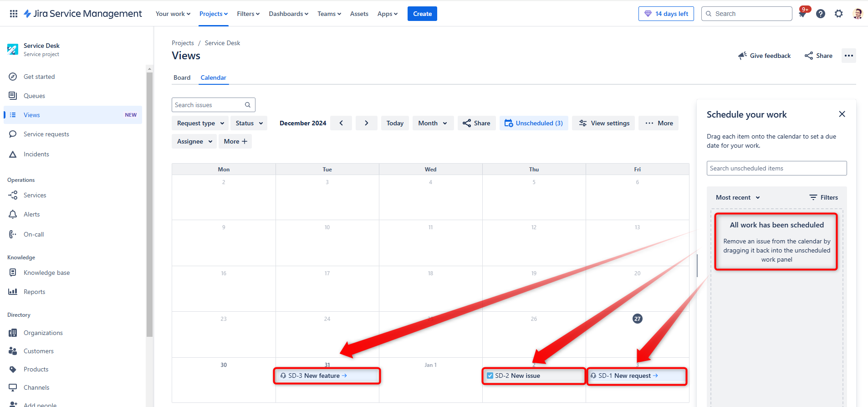
Task: Open Reports in the sidebar
Action: coord(73,292)
